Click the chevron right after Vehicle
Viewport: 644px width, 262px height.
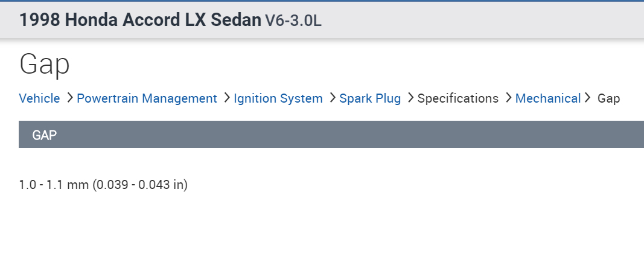pyautogui.click(x=70, y=98)
